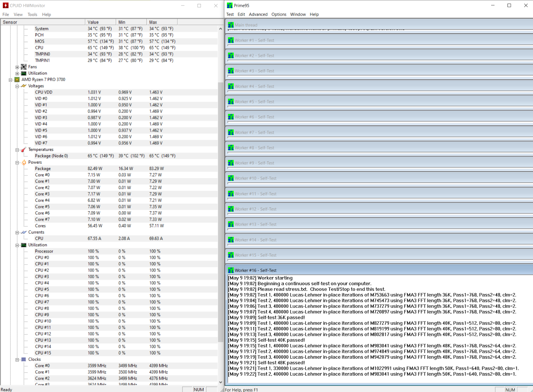
Task: Click the Fans node icon
Action: coord(24,67)
